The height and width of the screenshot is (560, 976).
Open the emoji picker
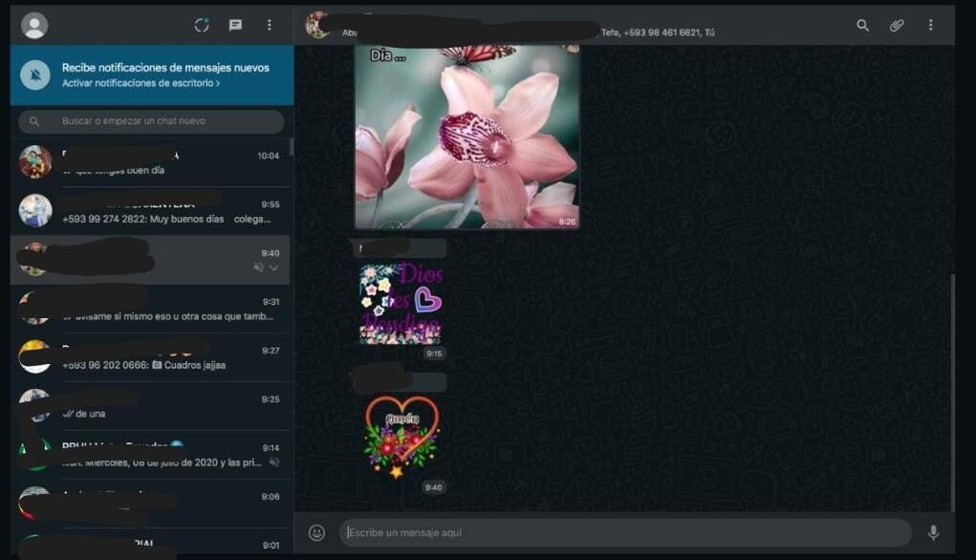pyautogui.click(x=316, y=533)
